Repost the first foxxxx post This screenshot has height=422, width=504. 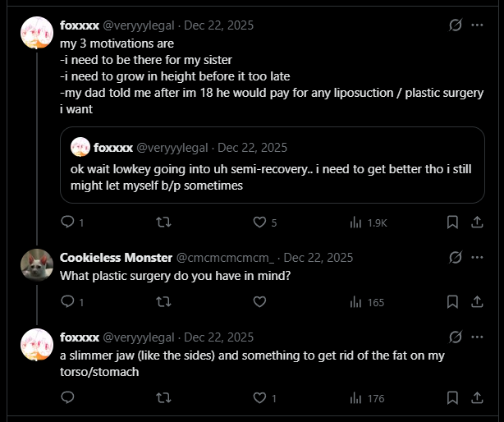(163, 222)
